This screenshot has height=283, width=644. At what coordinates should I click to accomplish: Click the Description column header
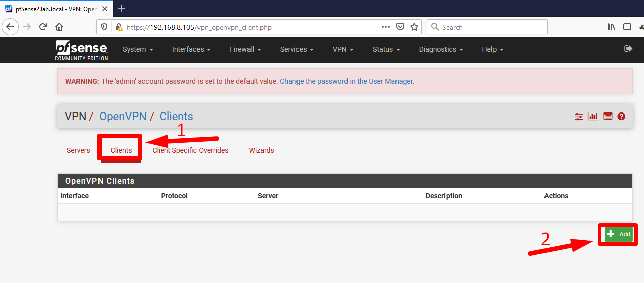pyautogui.click(x=444, y=196)
